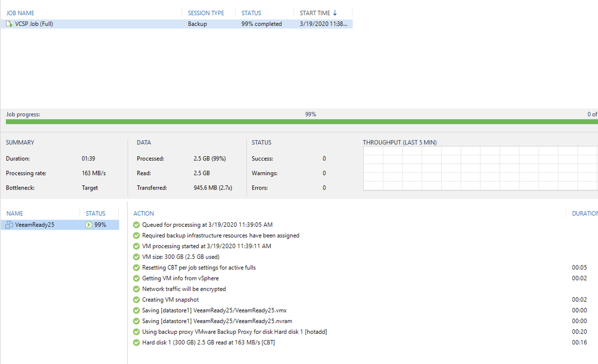This screenshot has height=364, width=598.
Task: Click the Hard disk 1 (300 GB) entry
Action: pos(208,342)
